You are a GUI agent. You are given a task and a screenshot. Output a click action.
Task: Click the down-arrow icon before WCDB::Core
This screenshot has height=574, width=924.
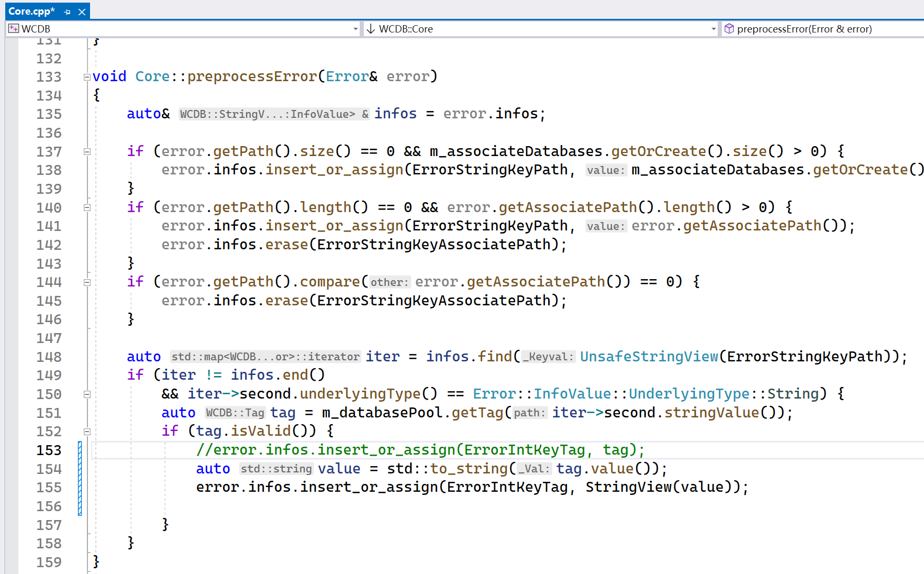coord(371,29)
